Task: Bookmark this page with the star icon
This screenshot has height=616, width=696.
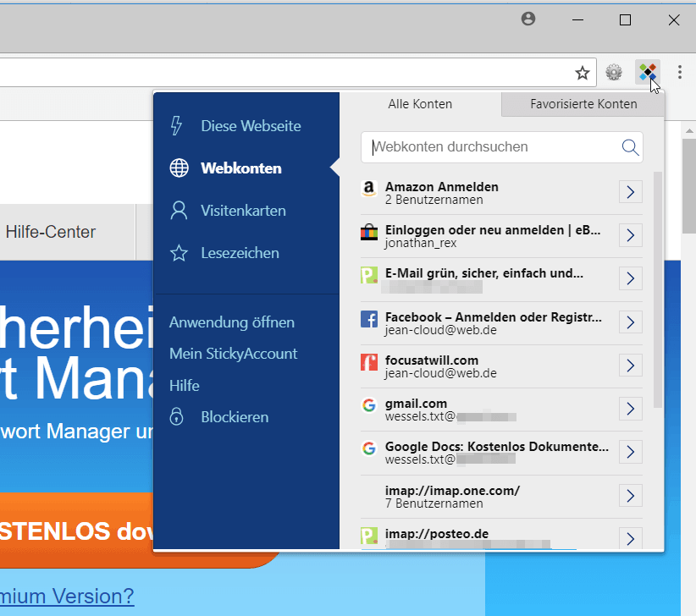Action: click(583, 72)
